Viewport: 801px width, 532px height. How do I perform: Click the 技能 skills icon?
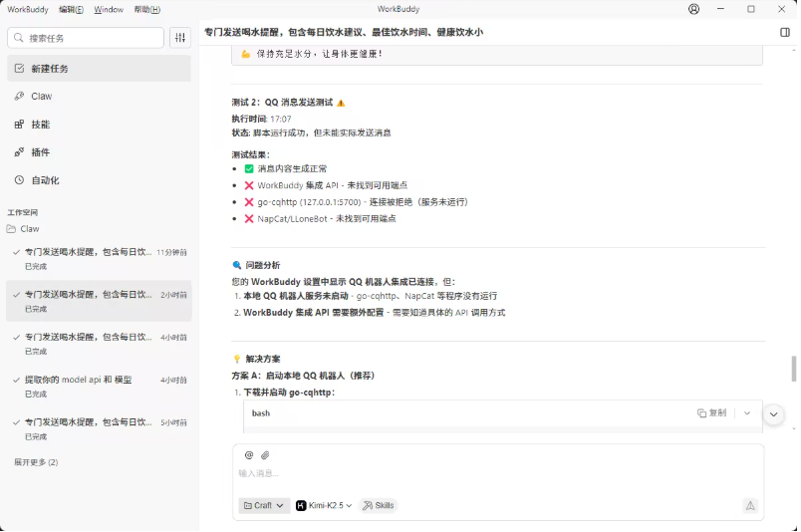[x=19, y=125]
